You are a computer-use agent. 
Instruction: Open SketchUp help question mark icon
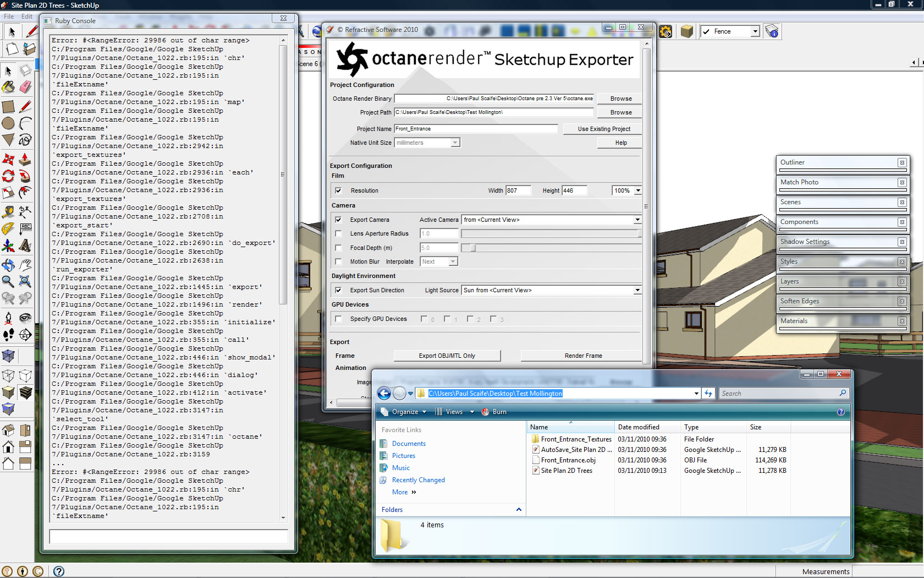coord(59,571)
